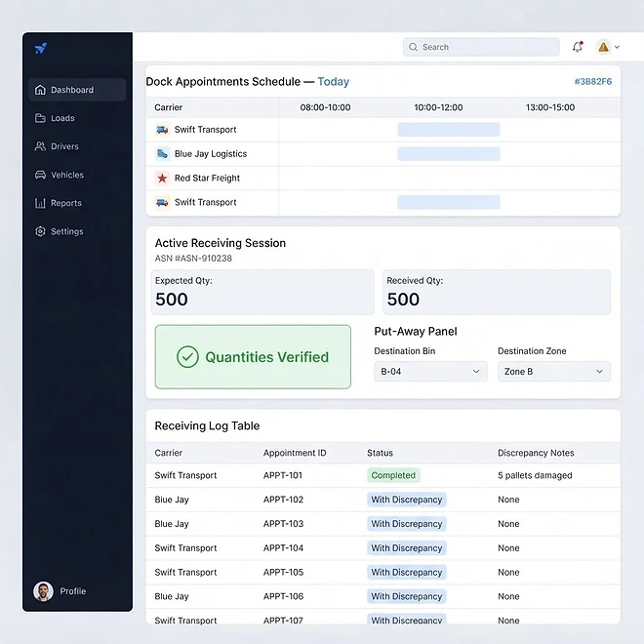Click With Discrepancy badge for APPT-103
Image resolution: width=644 pixels, height=644 pixels.
pyautogui.click(x=407, y=524)
